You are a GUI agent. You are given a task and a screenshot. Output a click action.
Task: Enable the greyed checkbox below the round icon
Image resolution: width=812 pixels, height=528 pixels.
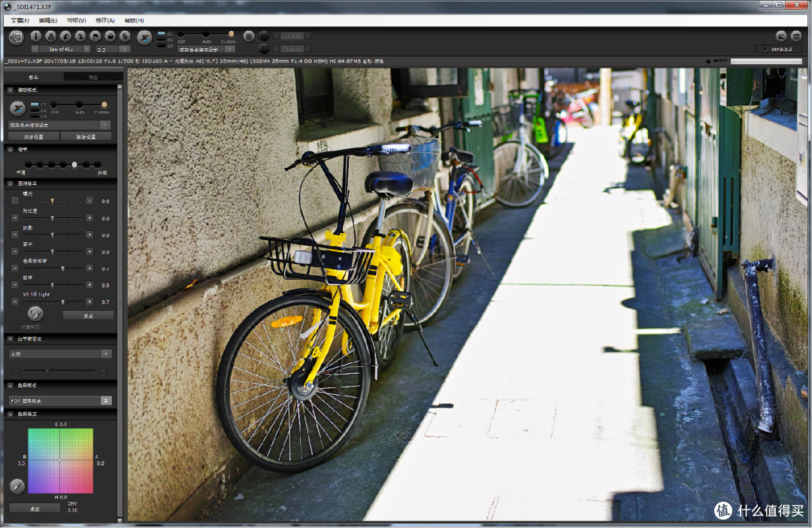click(14, 327)
